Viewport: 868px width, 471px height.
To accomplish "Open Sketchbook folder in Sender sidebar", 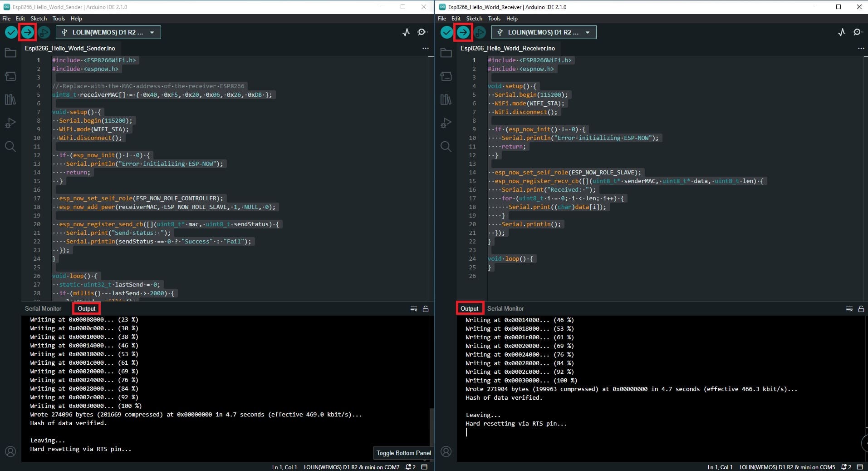I will click(10, 53).
